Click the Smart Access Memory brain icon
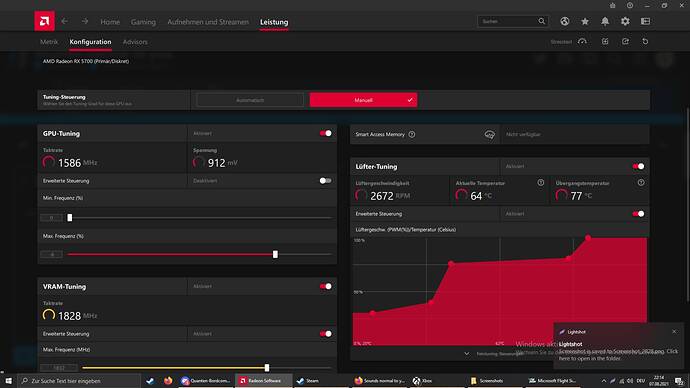 pos(489,135)
